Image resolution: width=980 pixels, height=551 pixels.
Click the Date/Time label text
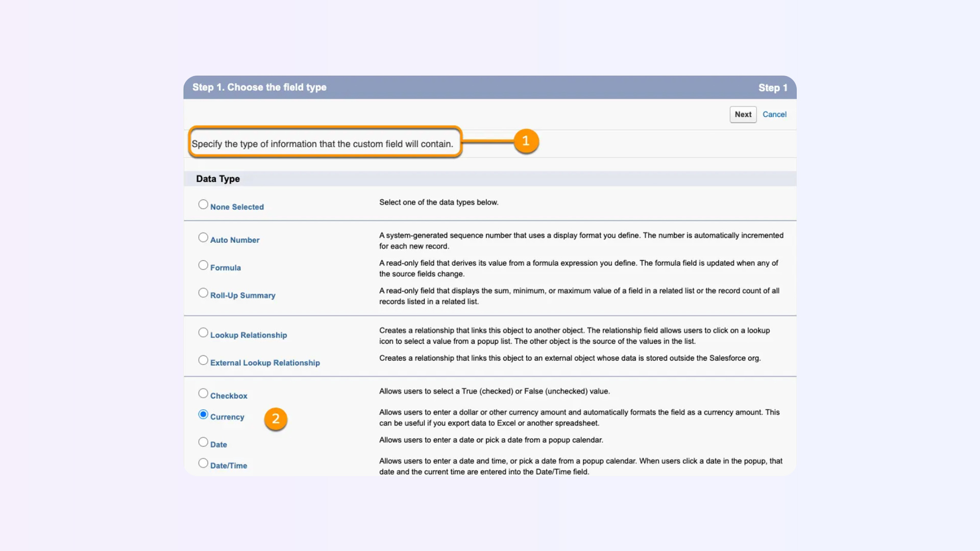click(229, 465)
